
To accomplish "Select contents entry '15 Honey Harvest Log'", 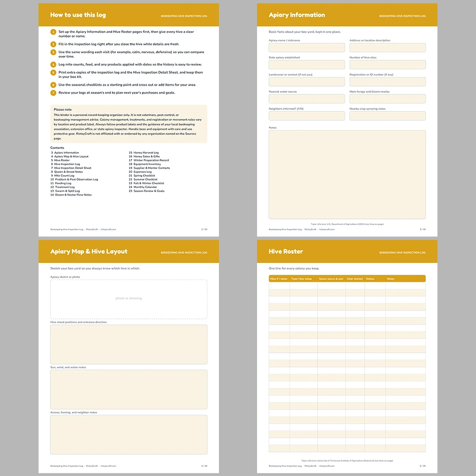I will coord(144,153).
